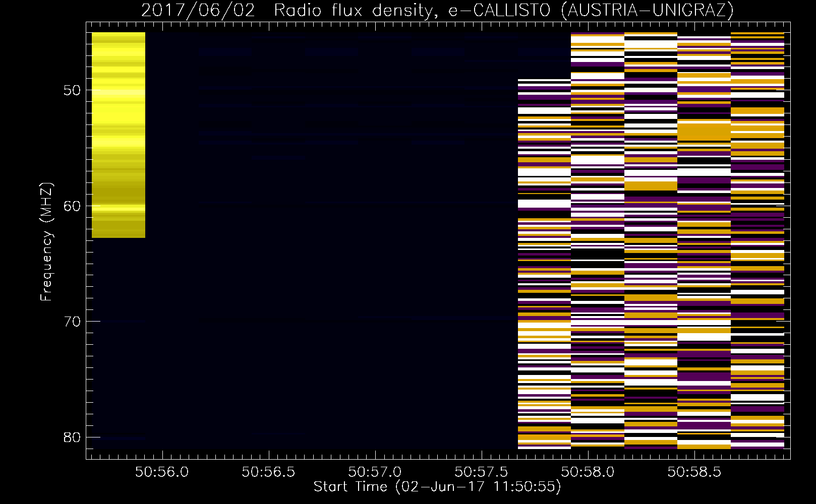The image size is (816, 504).
Task: Click the 70 MHz frequency tick label
Action: [x=72, y=322]
